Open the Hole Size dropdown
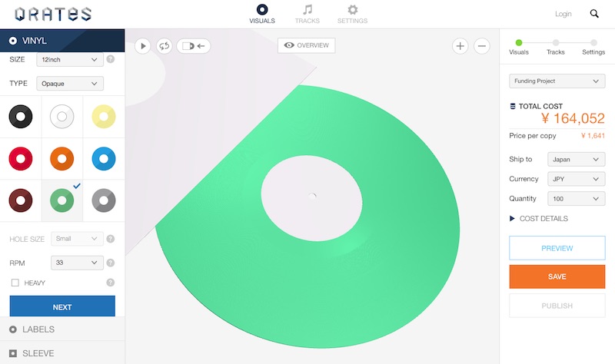This screenshot has width=615, height=364. [77, 239]
